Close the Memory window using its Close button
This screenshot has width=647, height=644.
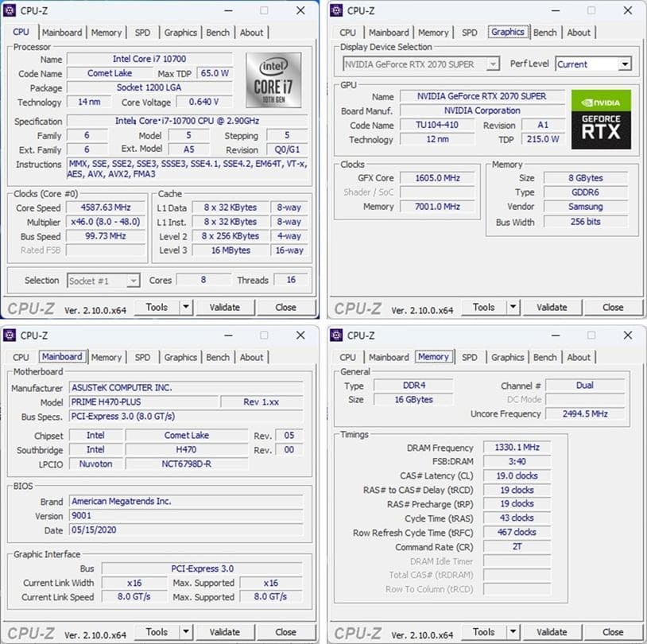[x=612, y=632]
